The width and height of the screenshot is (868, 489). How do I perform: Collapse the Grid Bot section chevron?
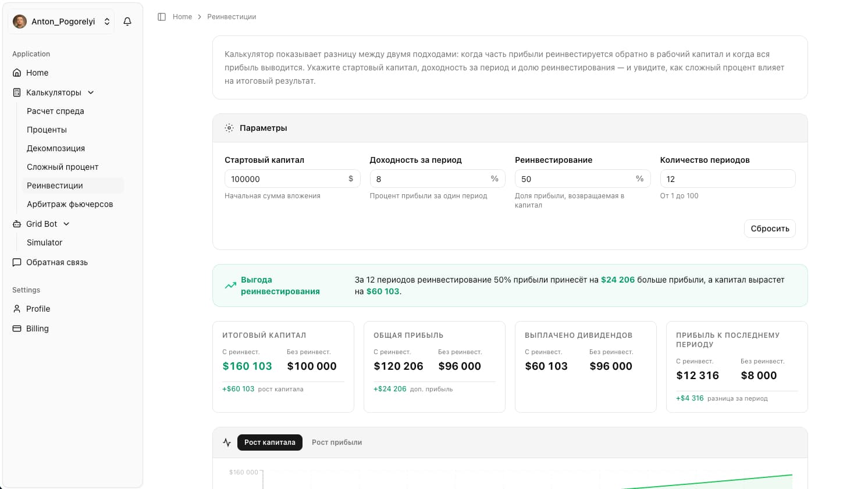click(66, 224)
